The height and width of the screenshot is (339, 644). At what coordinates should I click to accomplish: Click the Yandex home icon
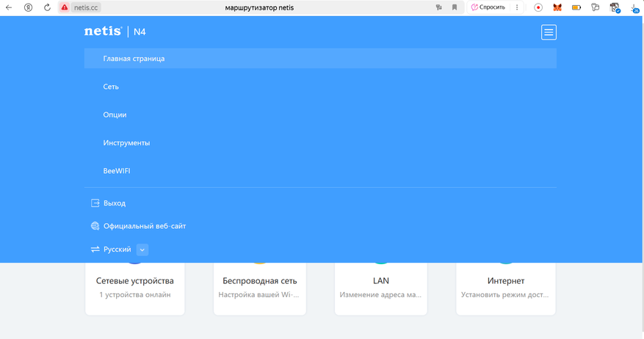28,7
